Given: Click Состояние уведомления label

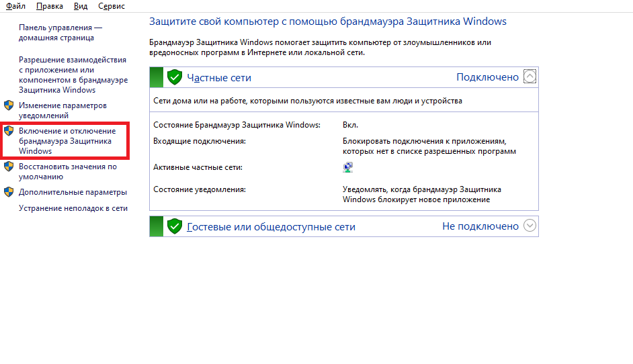Looking at the screenshot, I should pos(200,189).
